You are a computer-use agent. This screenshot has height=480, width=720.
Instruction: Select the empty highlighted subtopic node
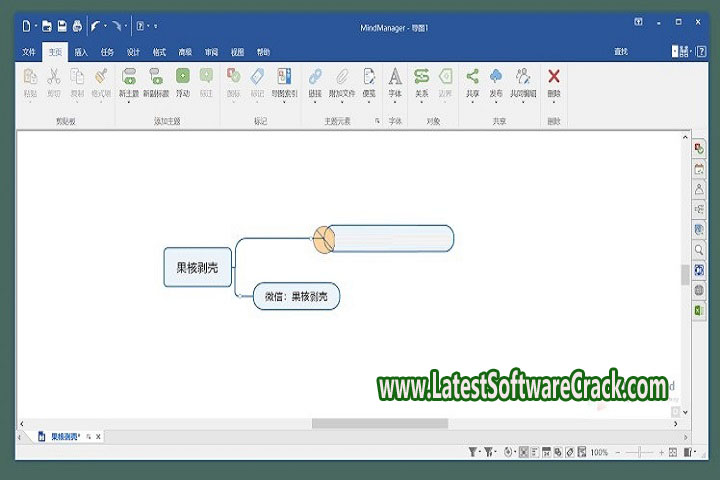(x=388, y=238)
